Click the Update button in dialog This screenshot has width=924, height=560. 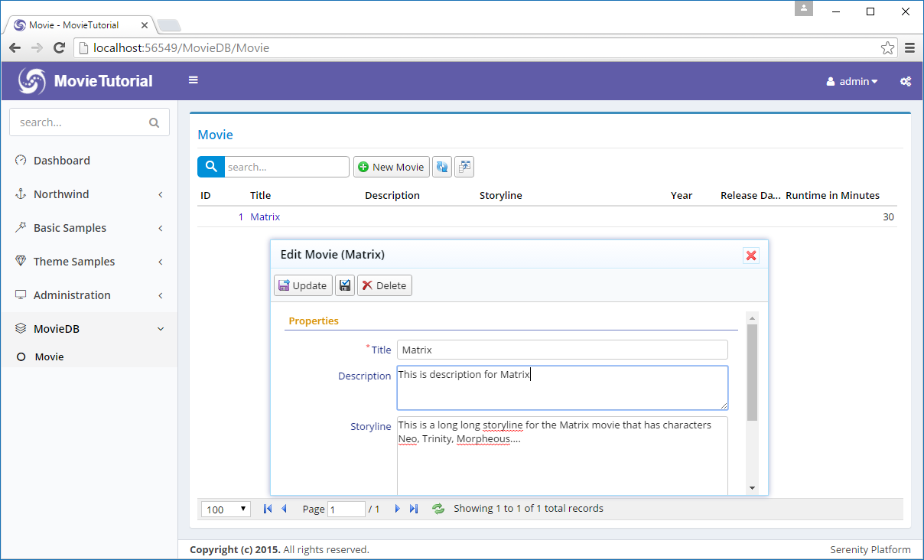303,285
